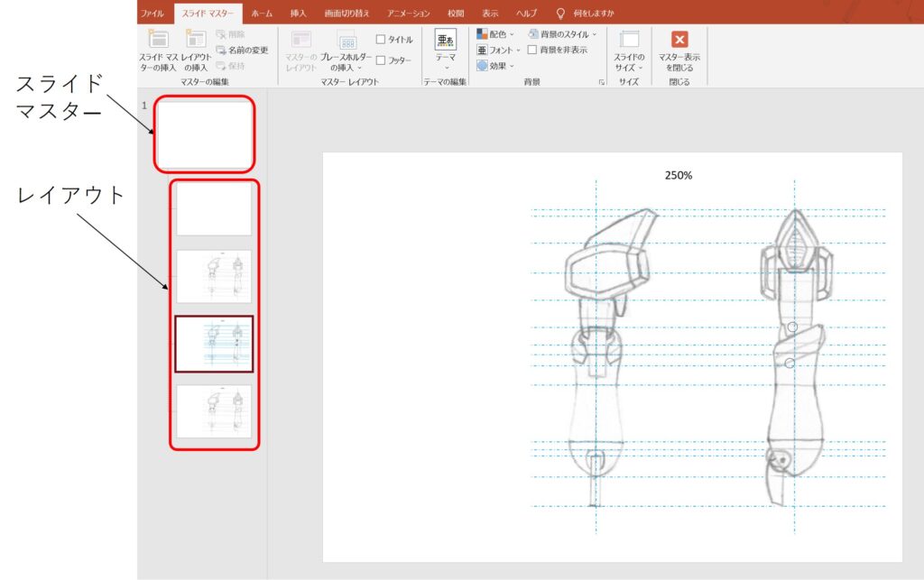Click the lightbulb Tell Me icon

(x=560, y=14)
